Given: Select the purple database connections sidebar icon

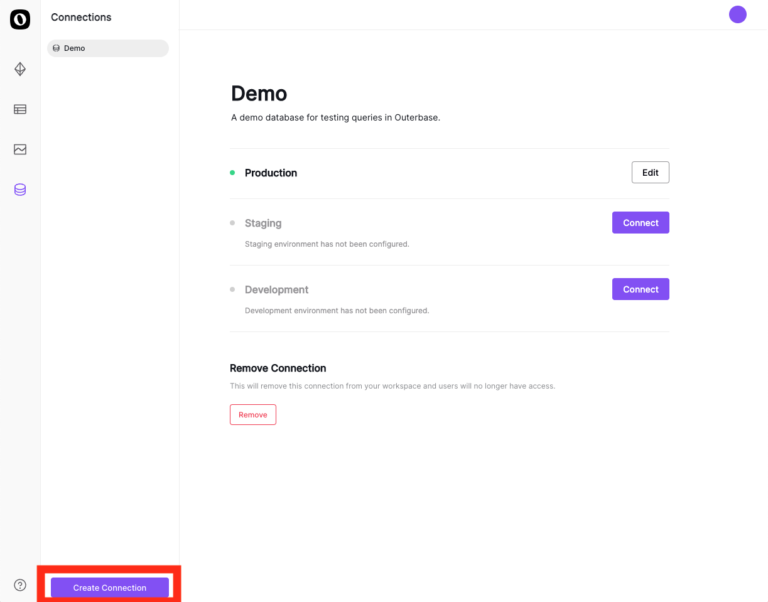Looking at the screenshot, I should click(x=20, y=189).
